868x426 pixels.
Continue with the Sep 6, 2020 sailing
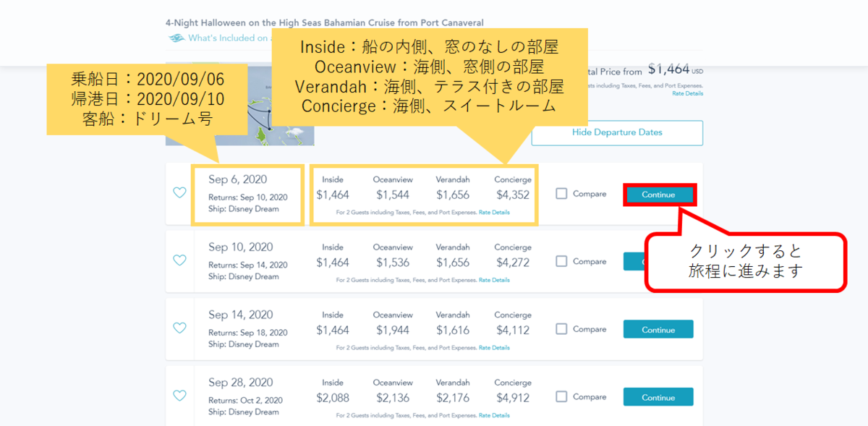(x=658, y=195)
